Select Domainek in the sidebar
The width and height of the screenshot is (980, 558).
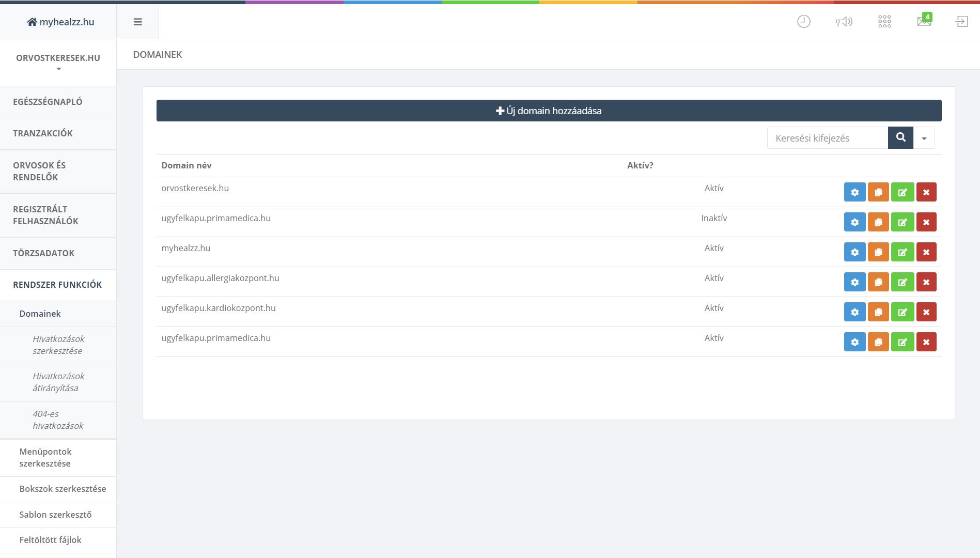(58, 314)
